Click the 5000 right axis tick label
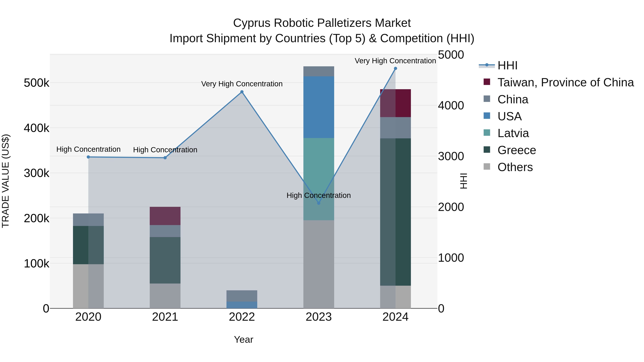Screen dimensions: 644x362 pos(451,55)
